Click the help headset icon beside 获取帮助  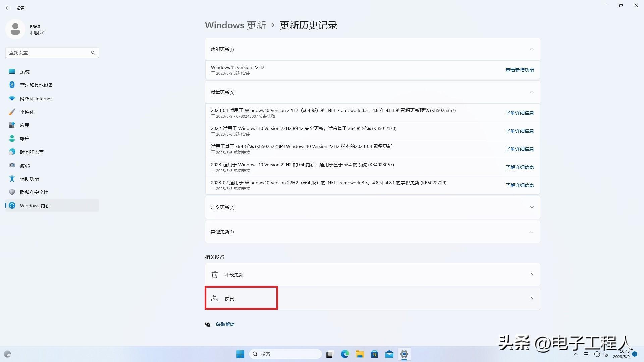pyautogui.click(x=208, y=324)
